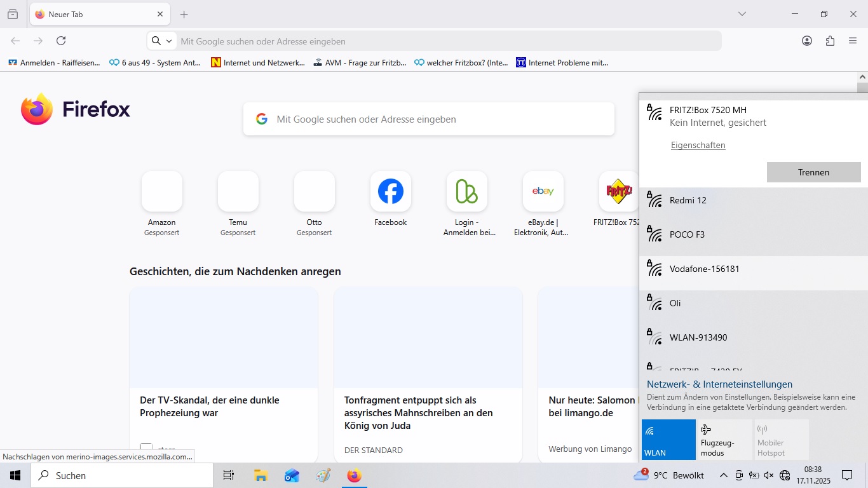The height and width of the screenshot is (488, 868).
Task: Open the clock showing 08:38
Action: pos(813,475)
